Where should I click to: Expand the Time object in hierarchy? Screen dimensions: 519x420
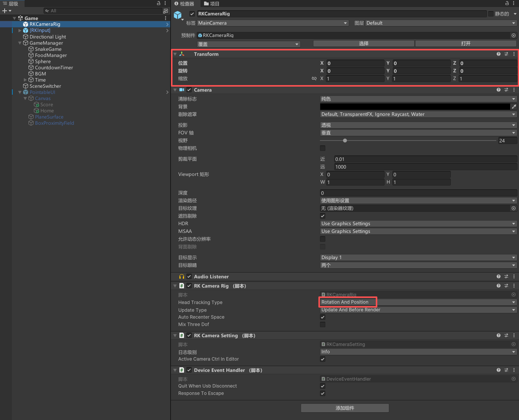click(25, 80)
